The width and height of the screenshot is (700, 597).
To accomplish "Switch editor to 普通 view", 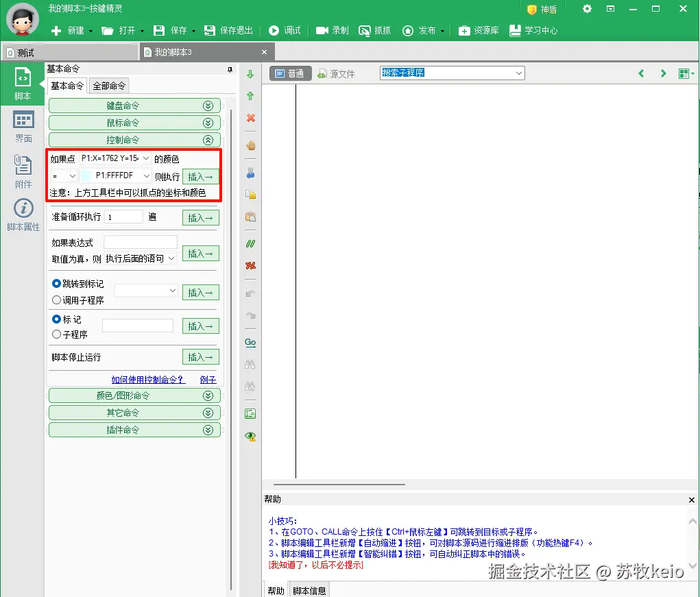I will pyautogui.click(x=290, y=73).
